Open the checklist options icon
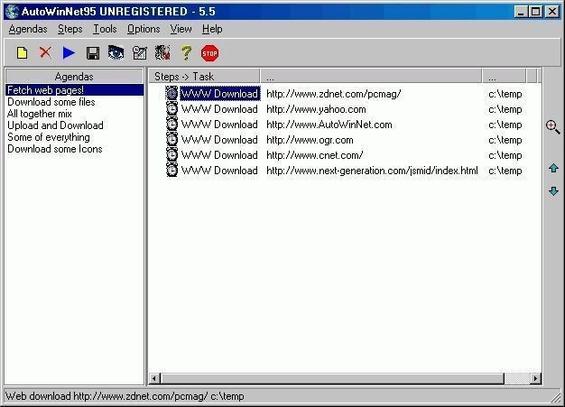The image size is (565, 407). pos(140,53)
